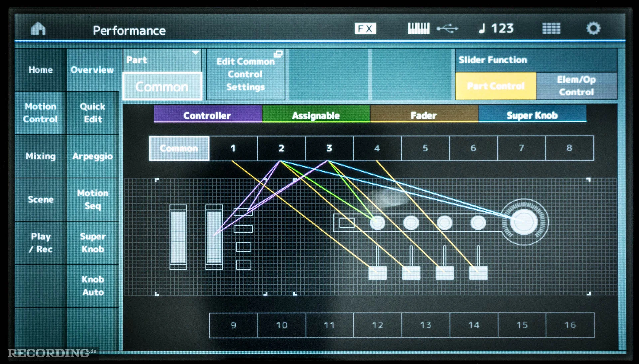Select part 8 in the overview
639x364 pixels.
point(569,148)
